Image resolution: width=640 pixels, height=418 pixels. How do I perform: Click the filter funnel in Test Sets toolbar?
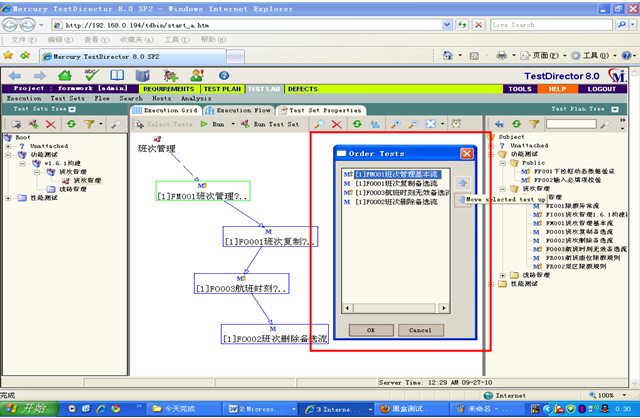pyautogui.click(x=89, y=124)
